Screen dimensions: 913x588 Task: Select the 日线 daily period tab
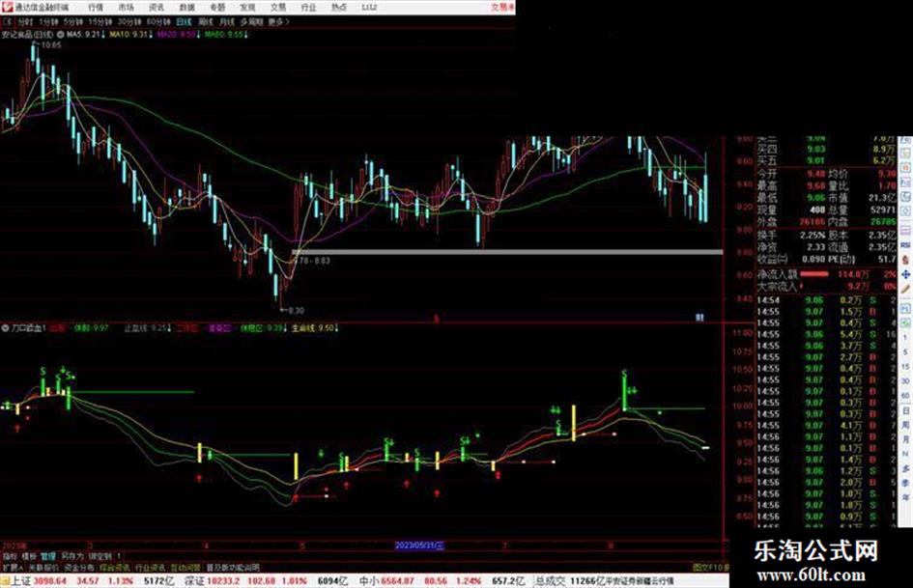coord(184,22)
